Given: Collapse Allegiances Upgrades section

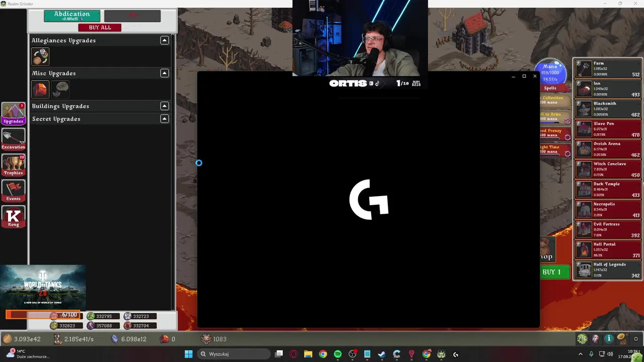Looking at the screenshot, I should tap(165, 40).
